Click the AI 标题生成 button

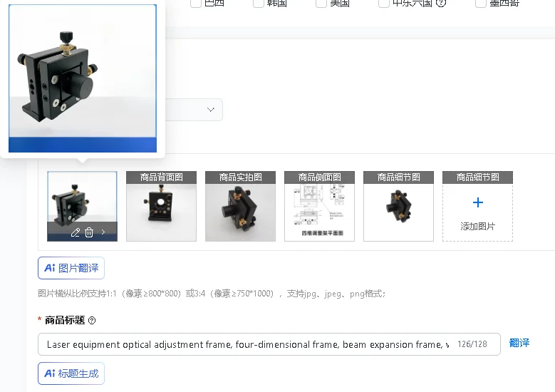(71, 373)
